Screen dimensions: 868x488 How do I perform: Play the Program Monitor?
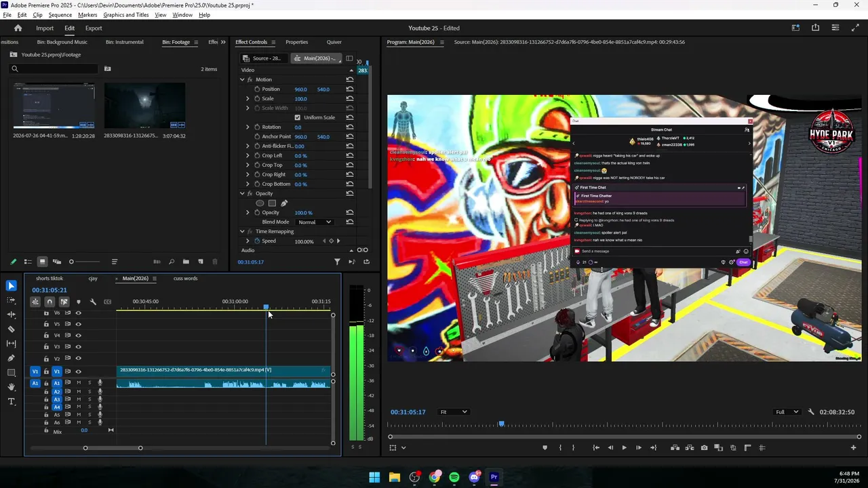pyautogui.click(x=624, y=447)
